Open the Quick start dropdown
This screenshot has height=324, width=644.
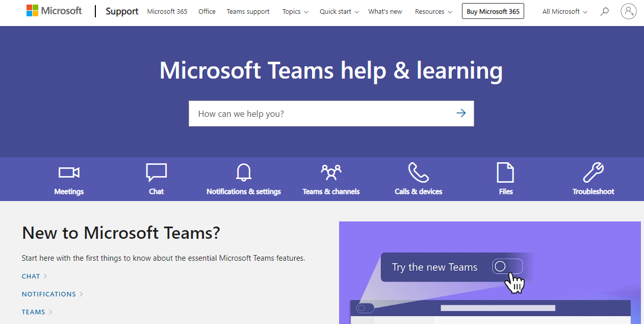339,11
